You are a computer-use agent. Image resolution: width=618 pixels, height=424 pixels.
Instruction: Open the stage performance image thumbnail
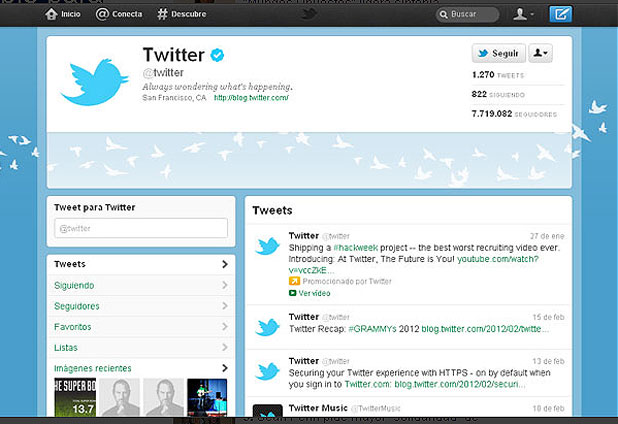[x=207, y=397]
